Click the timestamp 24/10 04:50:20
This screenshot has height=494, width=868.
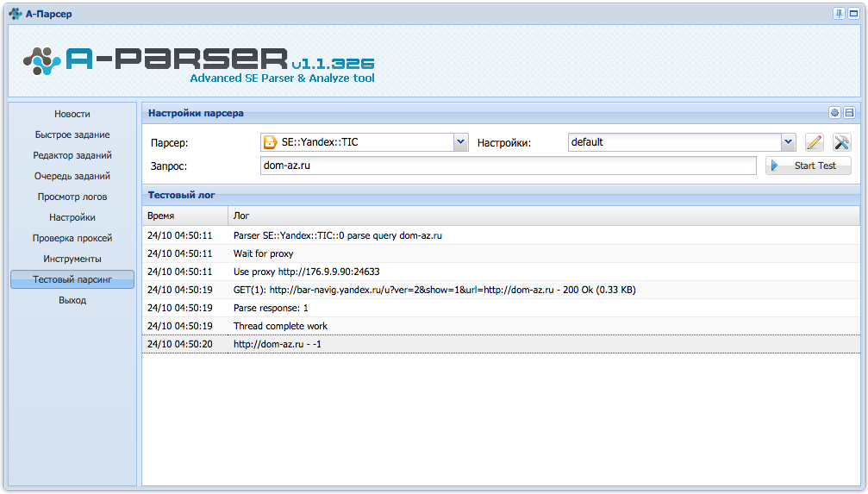click(x=180, y=344)
